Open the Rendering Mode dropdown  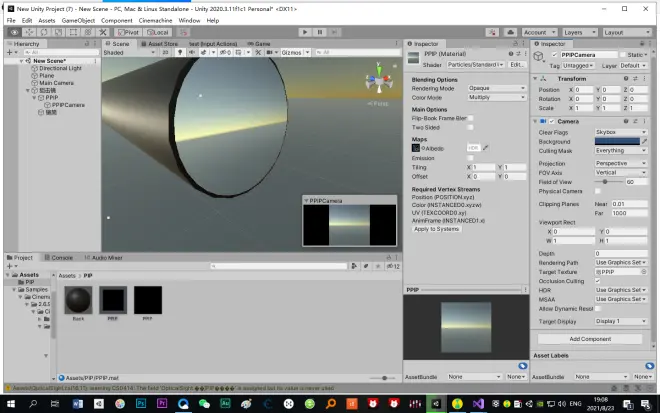click(x=496, y=88)
